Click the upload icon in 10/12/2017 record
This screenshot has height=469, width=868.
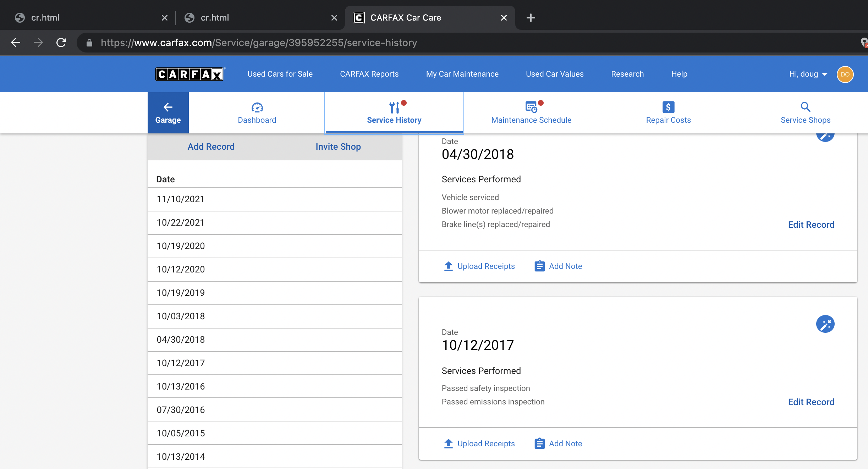tap(449, 443)
